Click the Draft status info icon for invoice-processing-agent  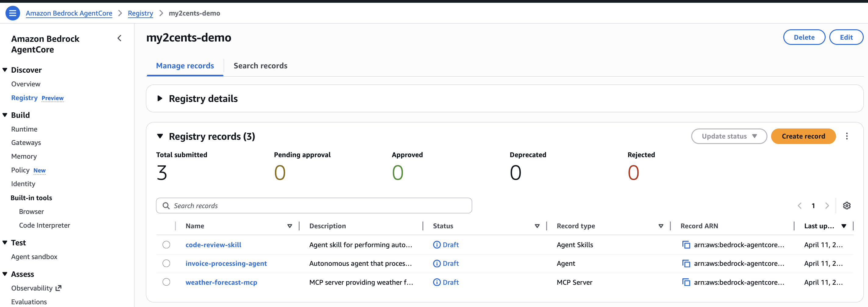click(x=437, y=263)
